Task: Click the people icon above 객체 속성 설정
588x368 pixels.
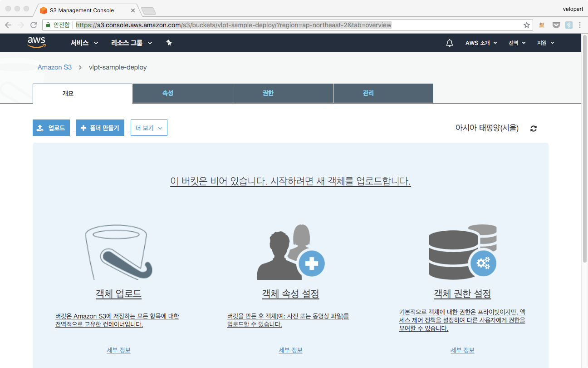Action: point(290,252)
